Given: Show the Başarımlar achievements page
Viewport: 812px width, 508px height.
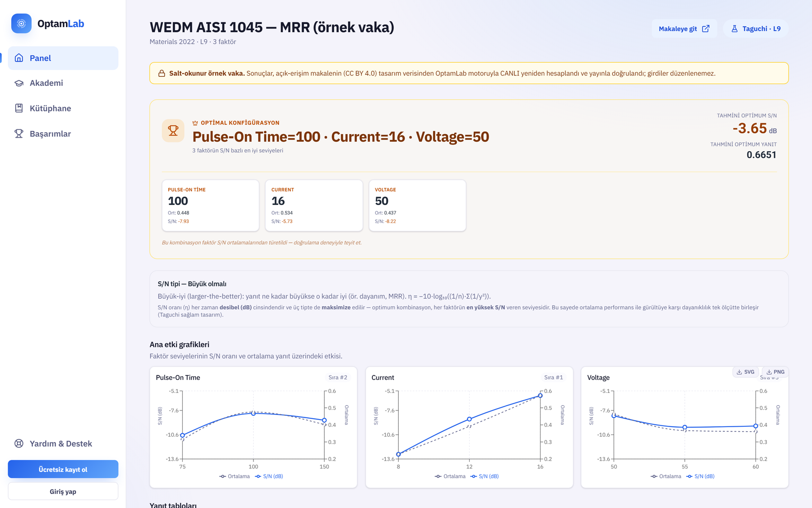Looking at the screenshot, I should 63,134.
